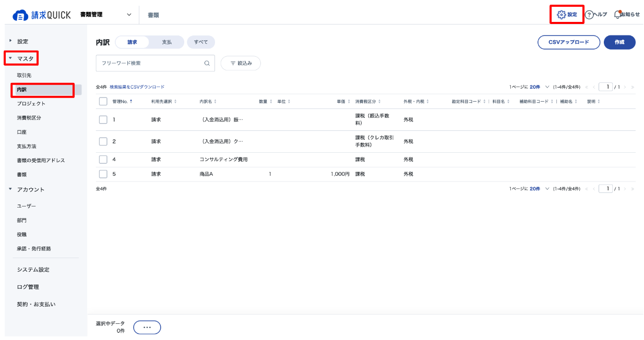Click the top page number field
The height and width of the screenshot is (340, 644).
tap(605, 87)
